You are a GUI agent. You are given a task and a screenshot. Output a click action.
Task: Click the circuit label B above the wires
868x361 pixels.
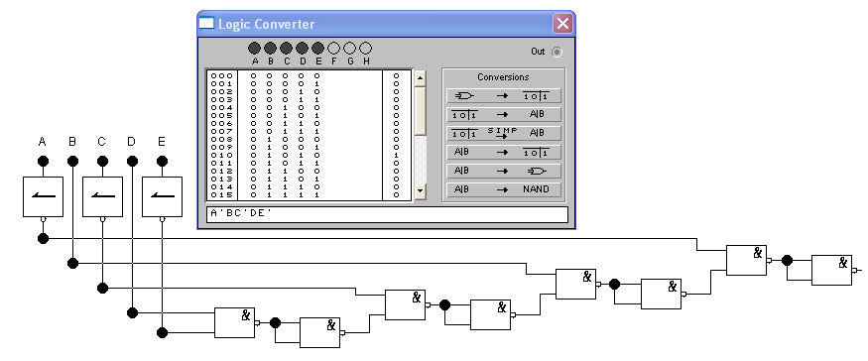click(x=72, y=142)
